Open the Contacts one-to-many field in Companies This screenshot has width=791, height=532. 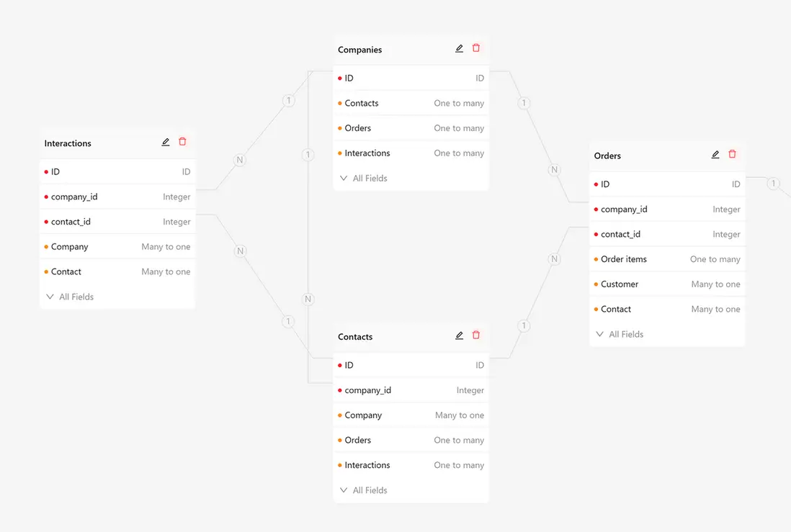coord(411,103)
